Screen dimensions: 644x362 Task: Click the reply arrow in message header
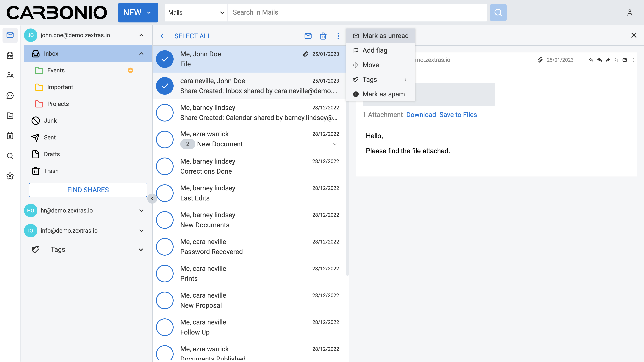[x=591, y=60]
